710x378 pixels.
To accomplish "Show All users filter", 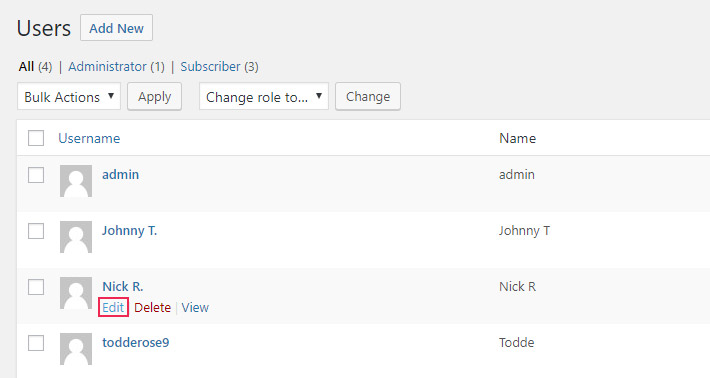I will (26, 67).
